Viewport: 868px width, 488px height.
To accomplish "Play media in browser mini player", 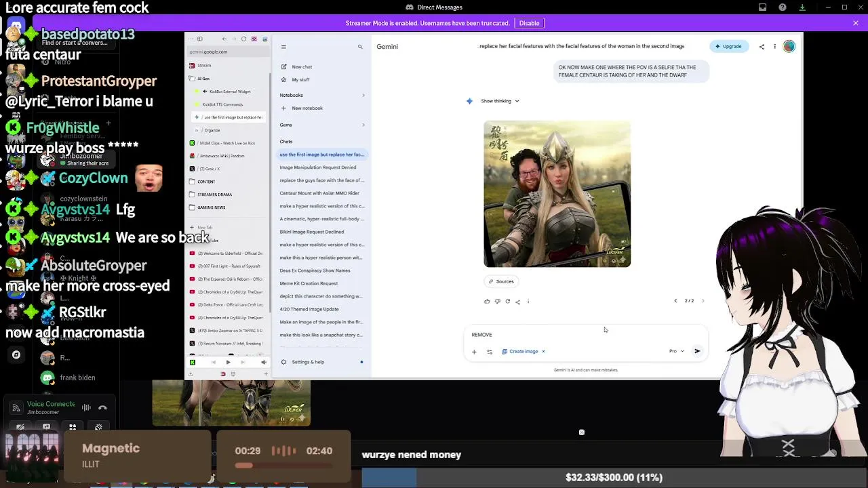I will 228,363.
